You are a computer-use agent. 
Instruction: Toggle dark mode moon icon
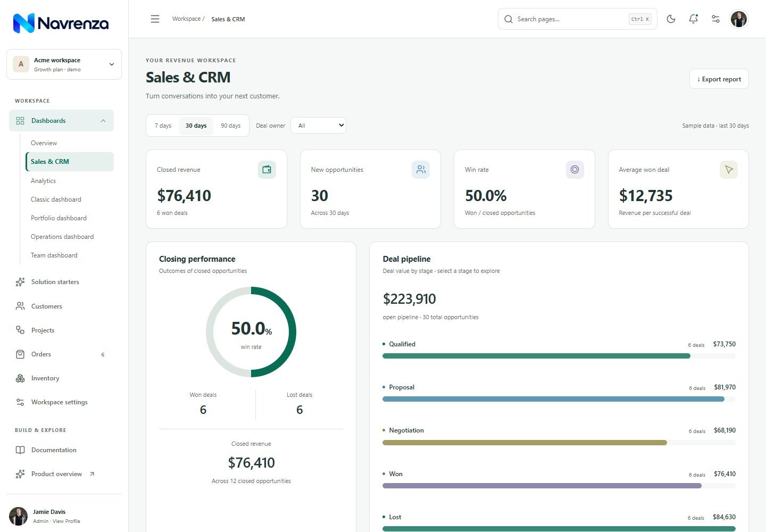[671, 19]
